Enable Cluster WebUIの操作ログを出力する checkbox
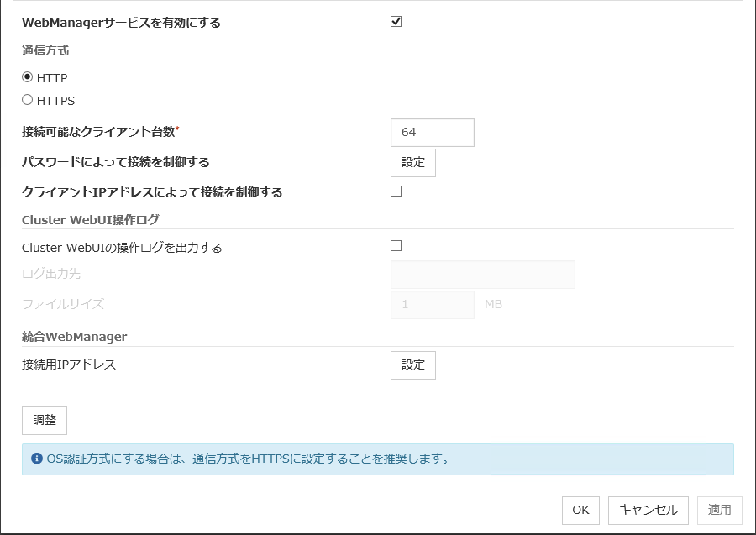This screenshot has width=756, height=535. coord(396,246)
